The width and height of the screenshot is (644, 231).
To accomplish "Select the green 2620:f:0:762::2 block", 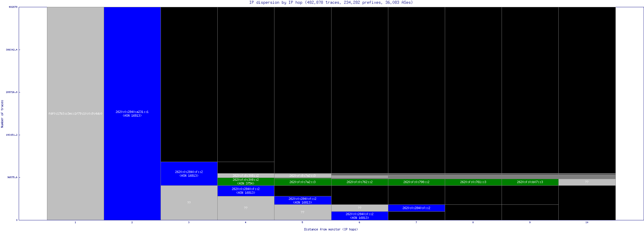I will (x=359, y=182).
